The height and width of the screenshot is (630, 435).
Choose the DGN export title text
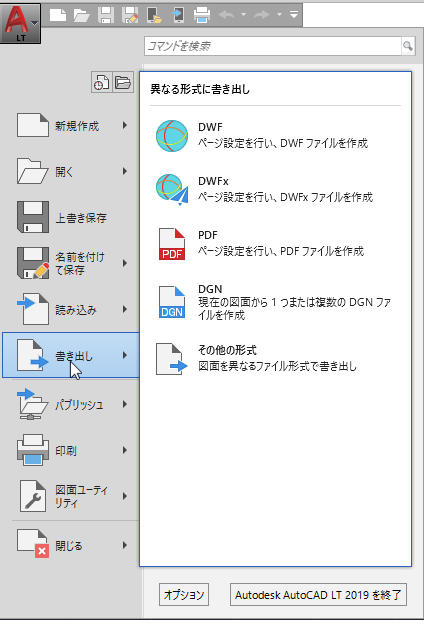[210, 289]
